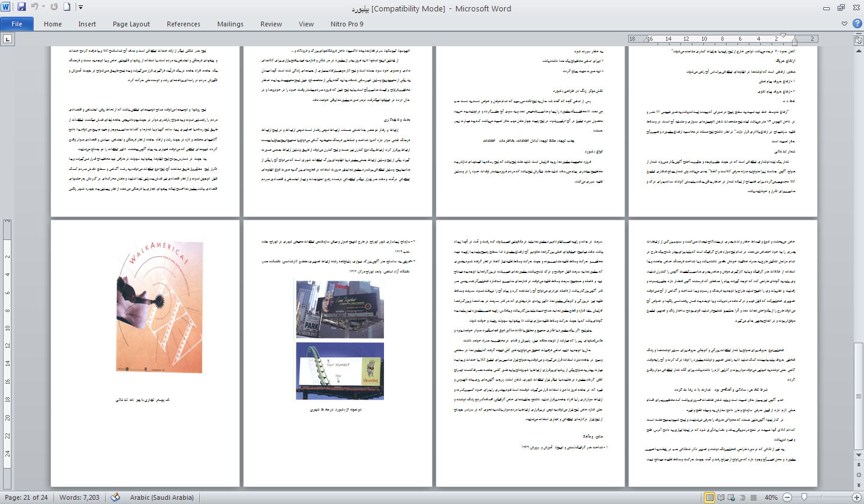
Task: Open the Undo history dropdown arrow
Action: click(x=43, y=8)
